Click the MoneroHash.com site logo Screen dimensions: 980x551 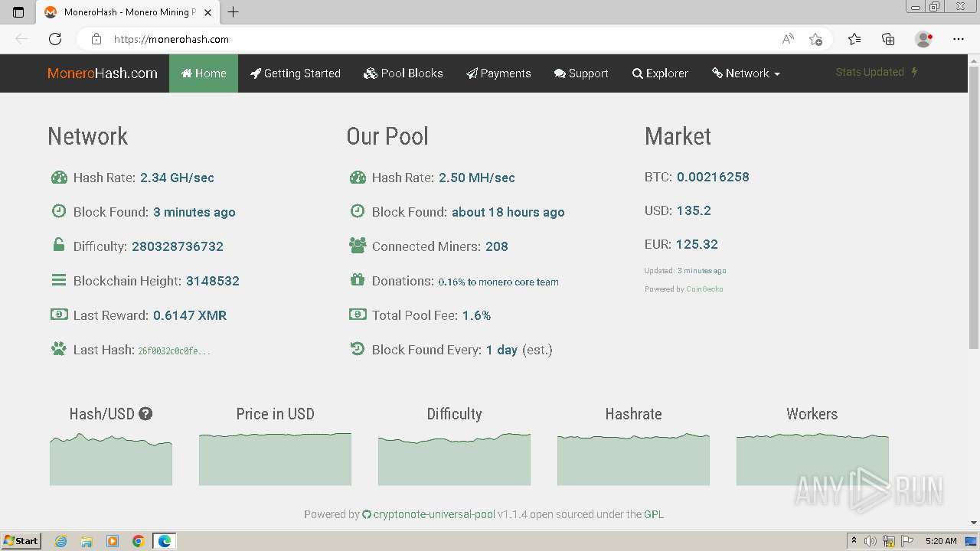tap(103, 73)
